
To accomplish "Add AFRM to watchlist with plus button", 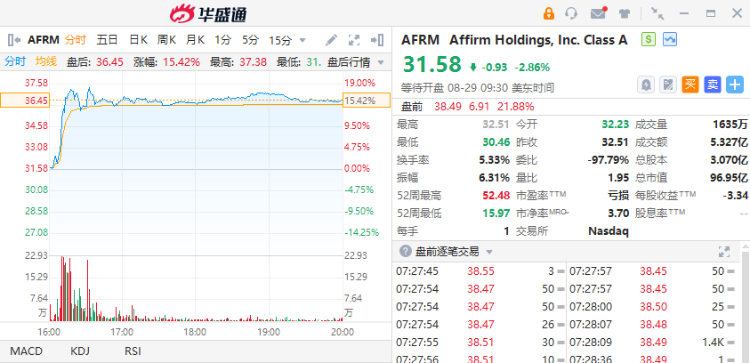I will click(735, 85).
